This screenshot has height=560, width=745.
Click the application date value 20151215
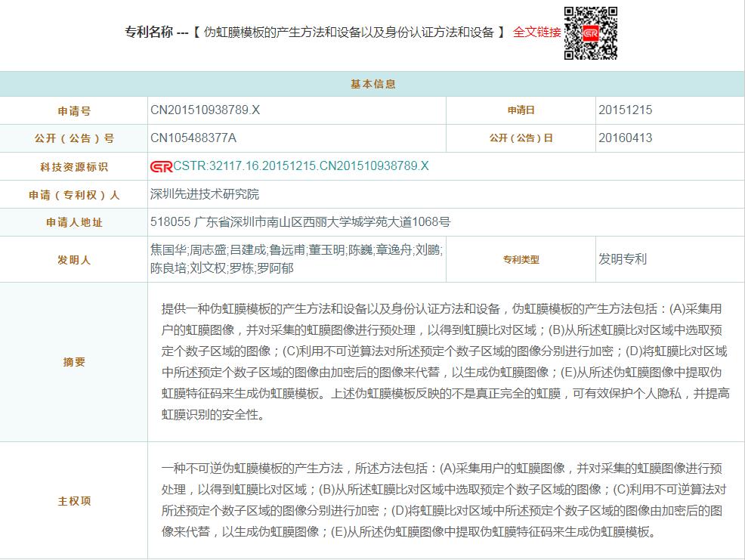pos(625,110)
